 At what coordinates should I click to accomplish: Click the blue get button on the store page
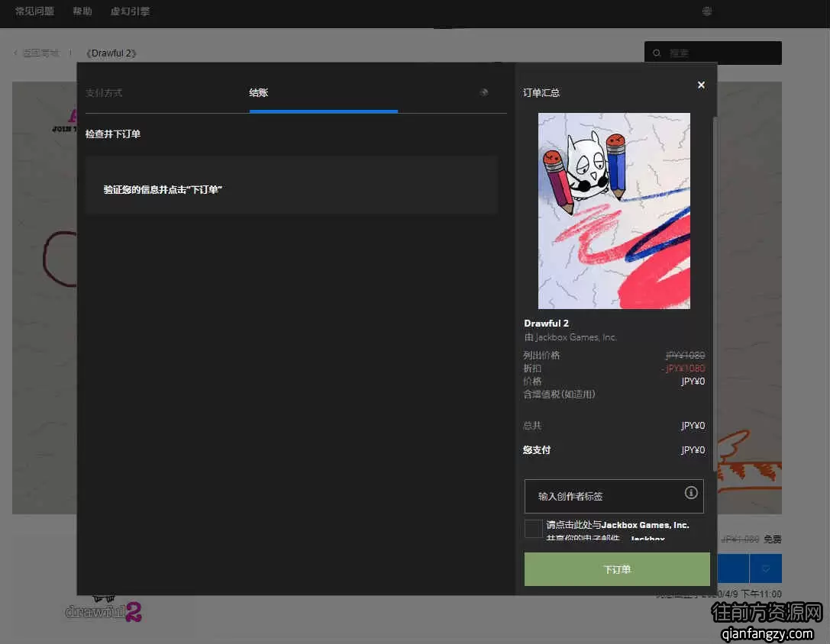pos(733,569)
